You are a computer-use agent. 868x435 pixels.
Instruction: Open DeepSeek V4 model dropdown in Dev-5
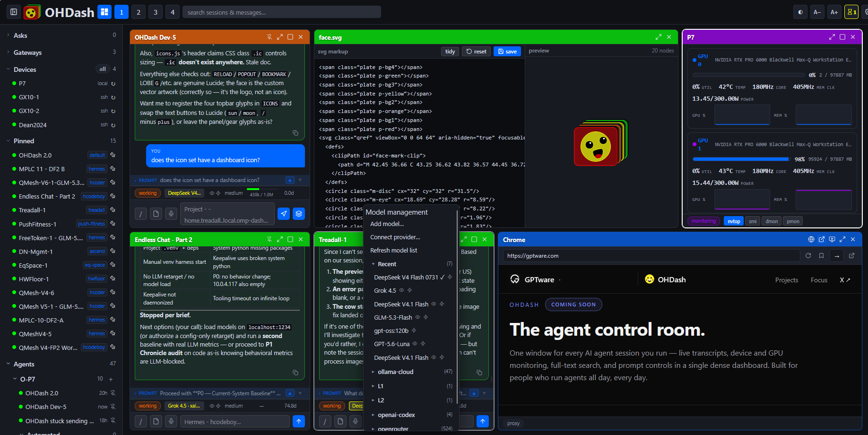click(x=184, y=193)
